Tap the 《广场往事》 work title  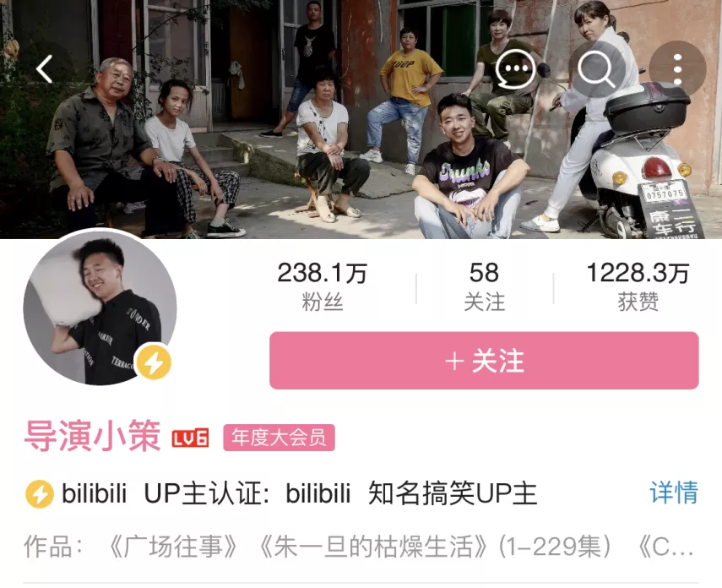point(173,547)
